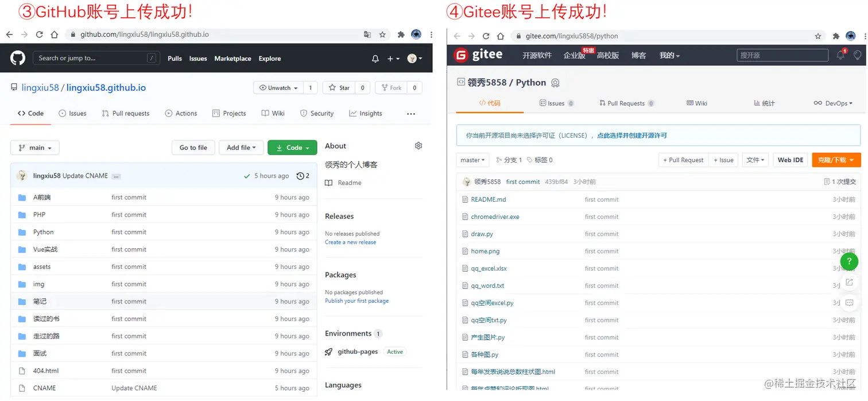Open the Chrome menu in GitHub browser
Viewport: 868px width, 401px height.
coord(431,34)
